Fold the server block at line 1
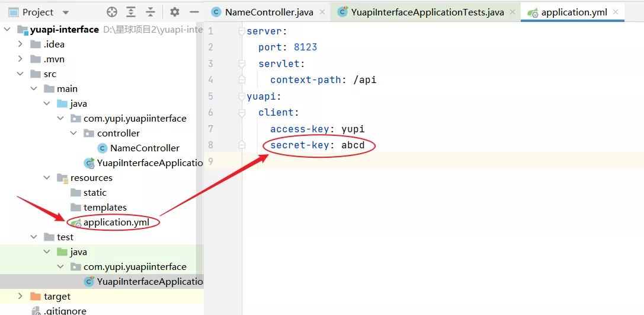 click(242, 31)
